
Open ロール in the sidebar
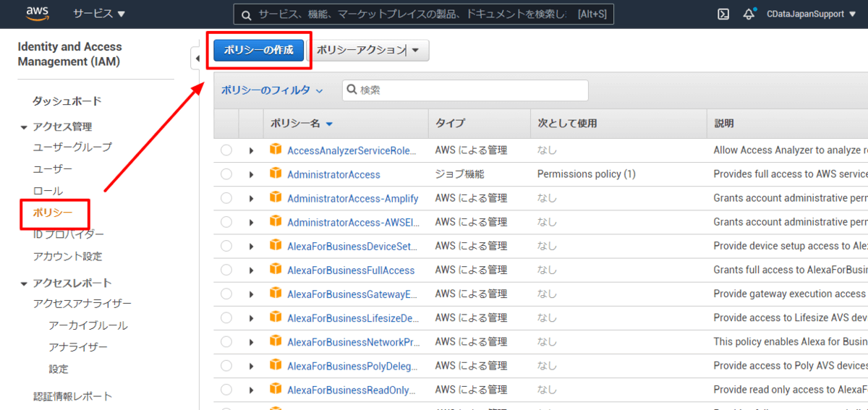pos(48,191)
